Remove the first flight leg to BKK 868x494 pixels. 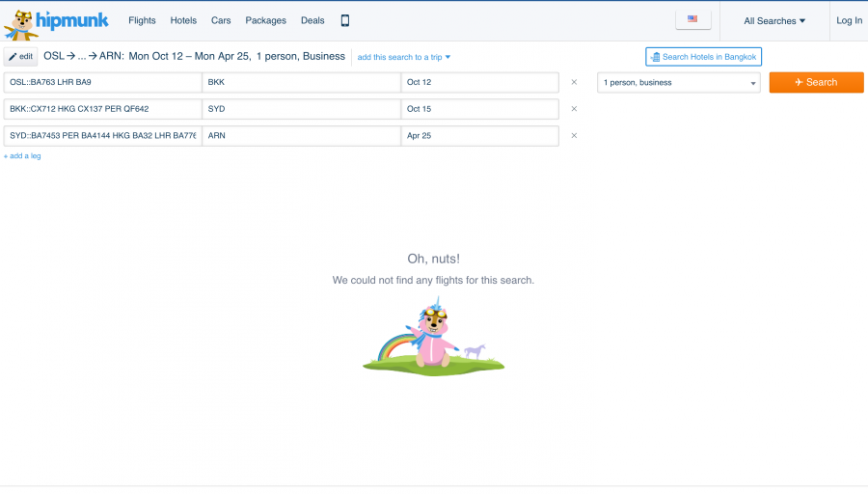point(574,82)
